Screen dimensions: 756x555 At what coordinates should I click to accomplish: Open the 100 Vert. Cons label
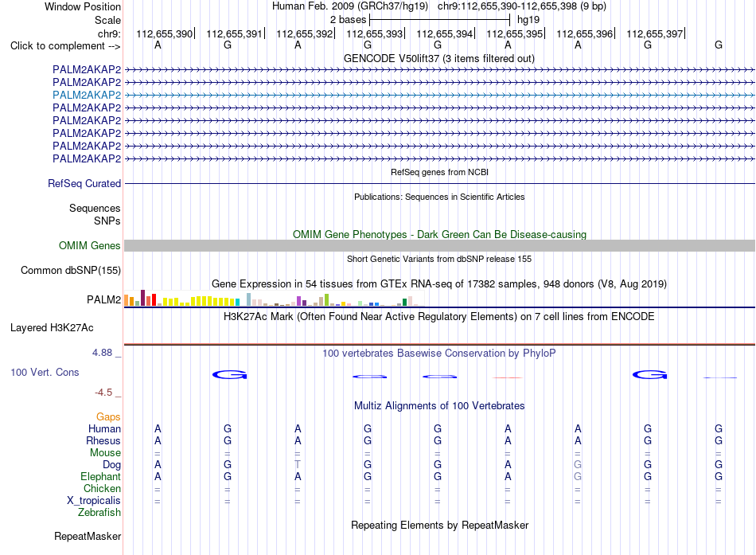click(x=45, y=372)
